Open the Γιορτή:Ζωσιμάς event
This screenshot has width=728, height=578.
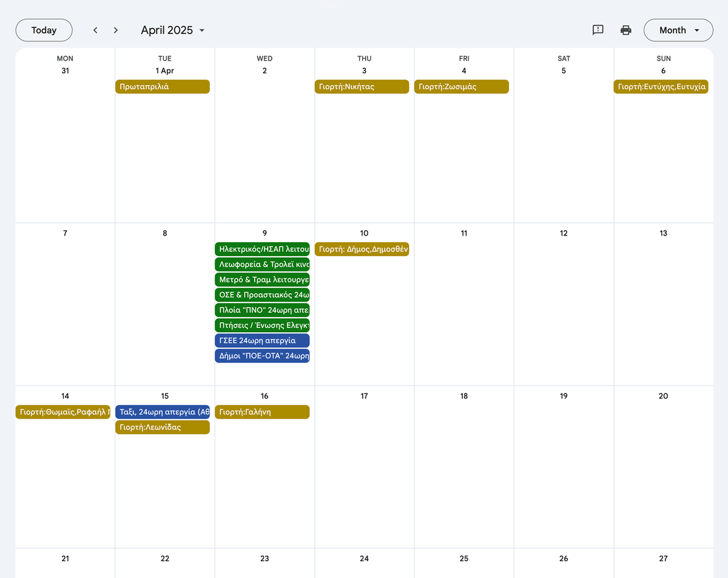[x=462, y=87]
